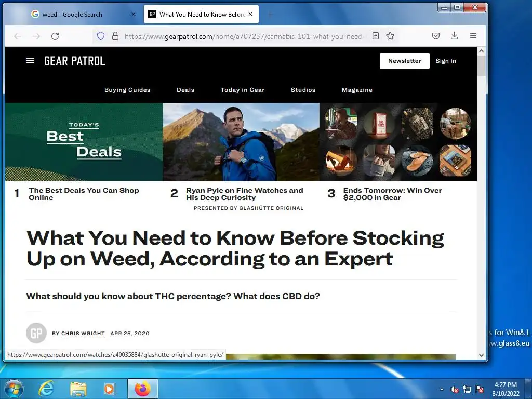The image size is (532, 399).
Task: Bookmark this page with the star icon
Action: coord(390,36)
